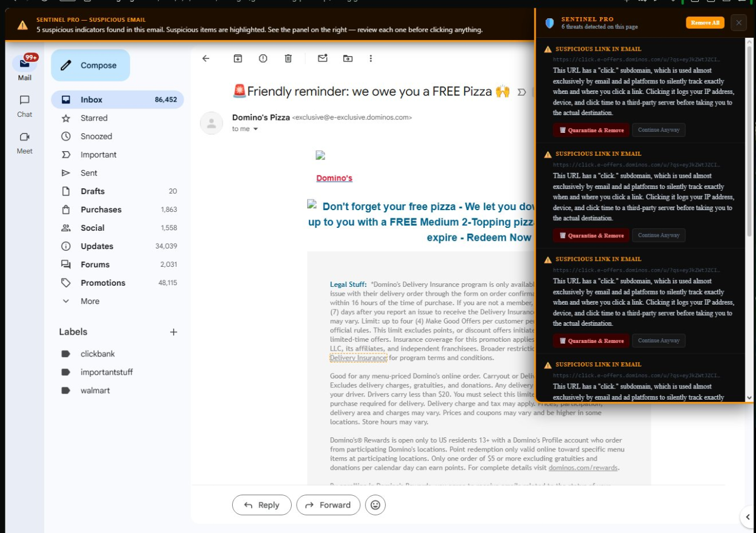Compose a new email

90,65
